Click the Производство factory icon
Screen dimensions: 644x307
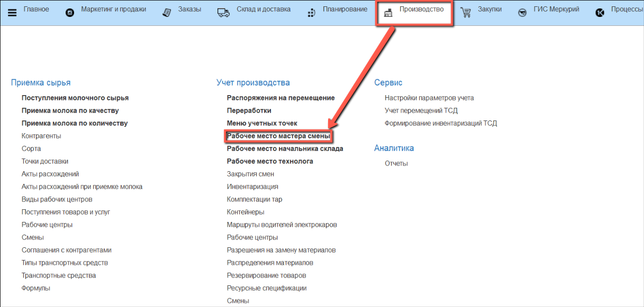388,13
